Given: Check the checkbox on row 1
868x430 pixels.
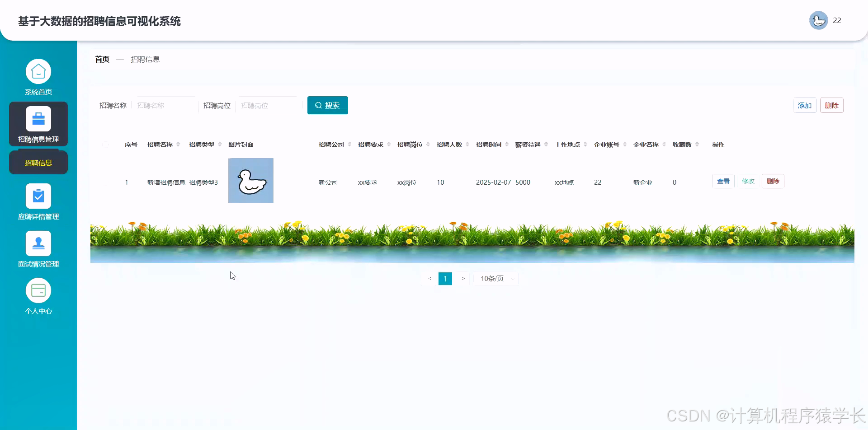Looking at the screenshot, I should [x=106, y=182].
